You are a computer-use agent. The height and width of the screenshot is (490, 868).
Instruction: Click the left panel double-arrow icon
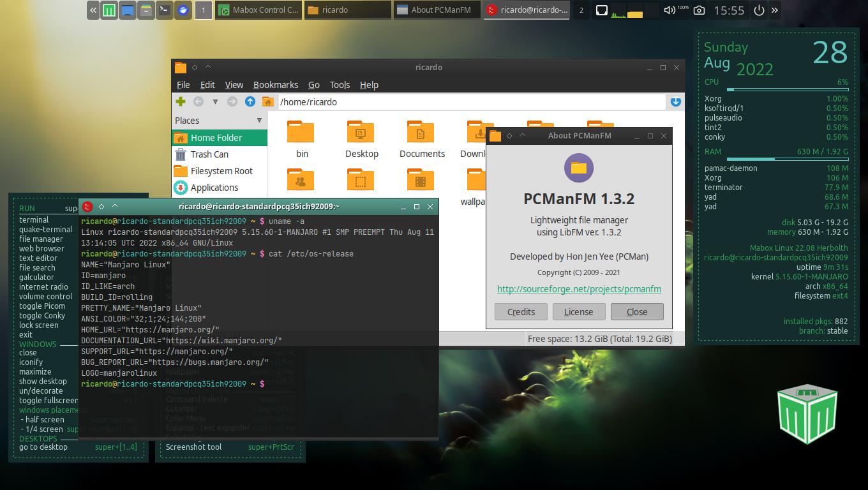coord(93,10)
